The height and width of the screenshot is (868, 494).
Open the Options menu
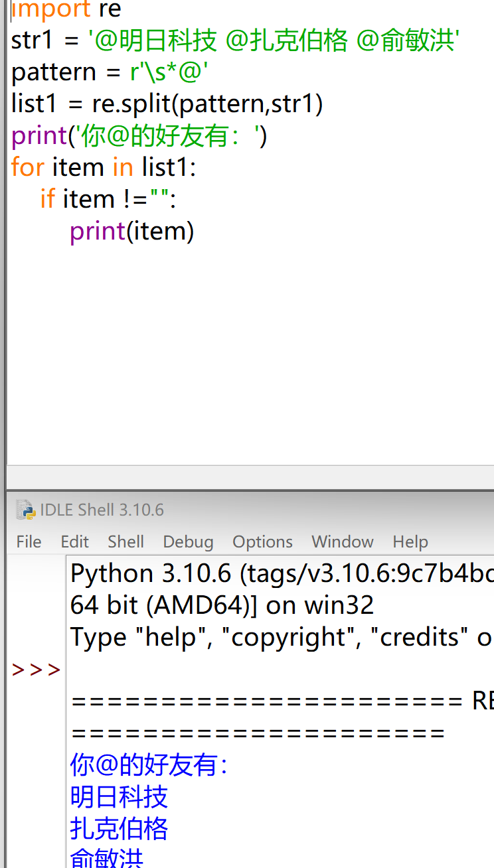(x=262, y=542)
